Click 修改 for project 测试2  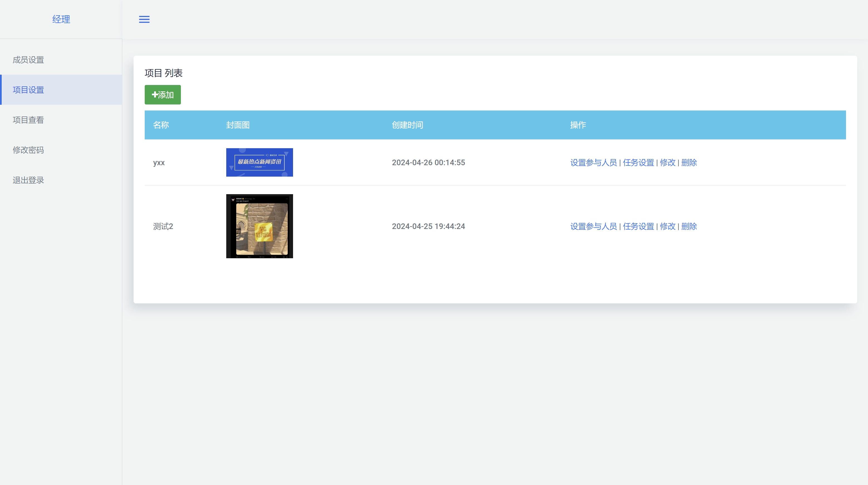[668, 226]
